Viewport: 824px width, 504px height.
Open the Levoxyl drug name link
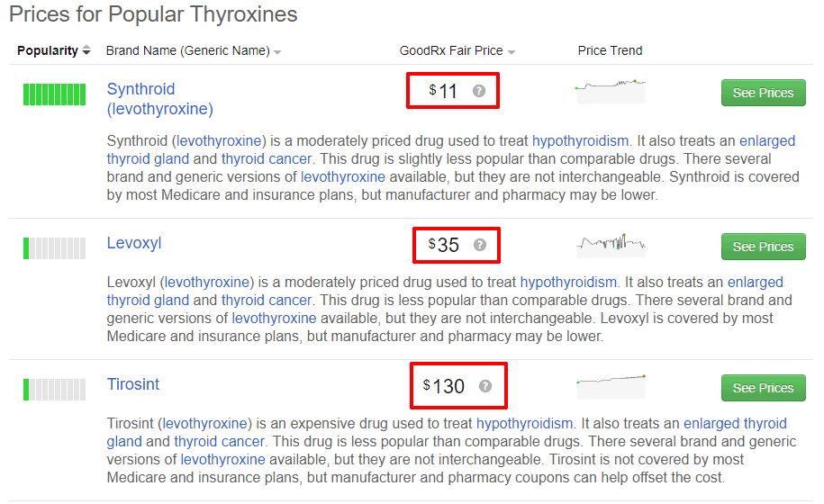(134, 243)
